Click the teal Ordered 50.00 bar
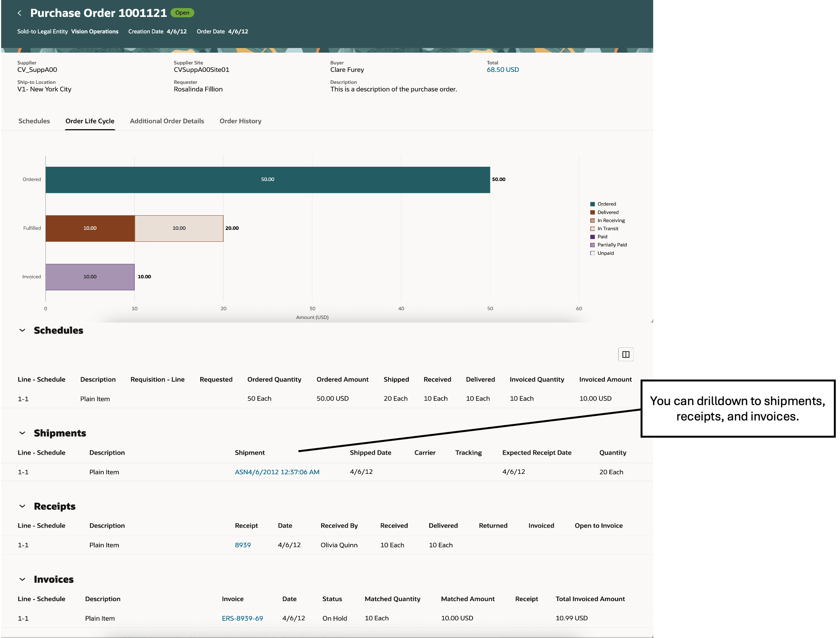The image size is (840, 638). (267, 180)
